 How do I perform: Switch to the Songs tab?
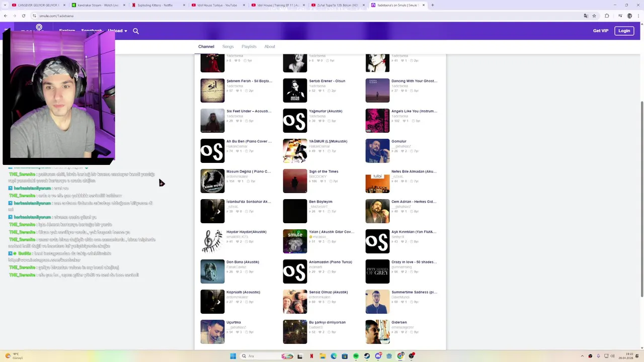pyautogui.click(x=228, y=46)
